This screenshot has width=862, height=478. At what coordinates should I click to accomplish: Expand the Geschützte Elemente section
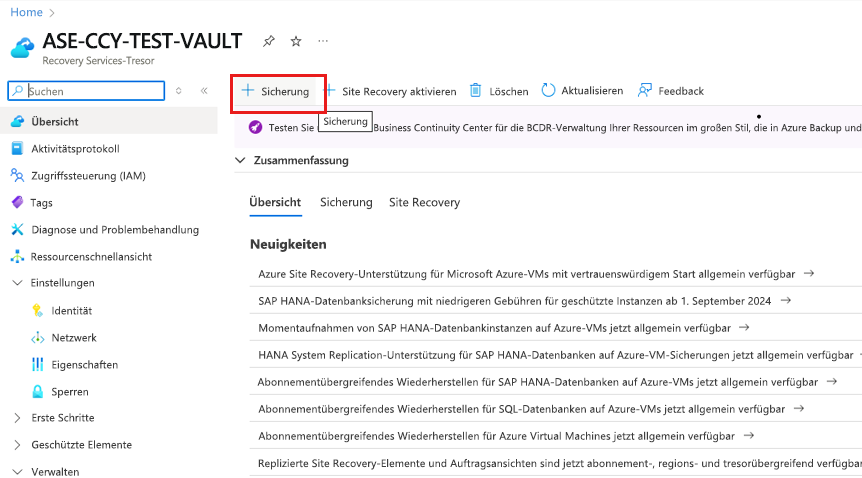pyautogui.click(x=17, y=445)
